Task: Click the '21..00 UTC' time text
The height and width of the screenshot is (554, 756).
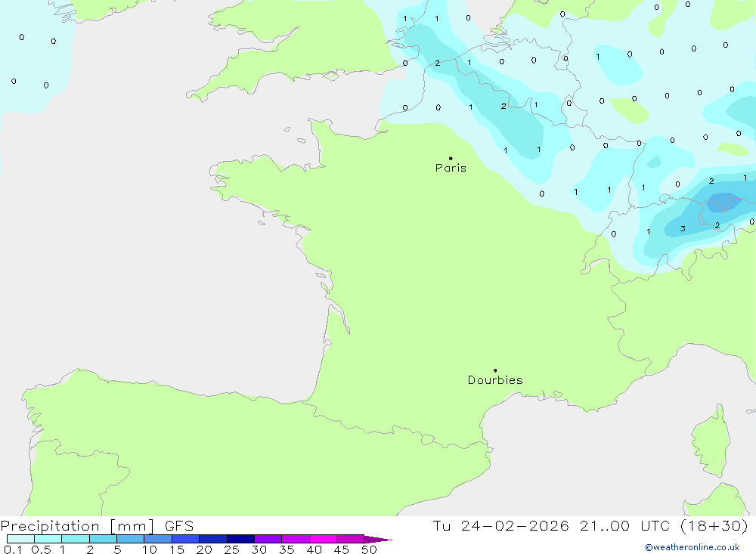Action: coord(625,526)
